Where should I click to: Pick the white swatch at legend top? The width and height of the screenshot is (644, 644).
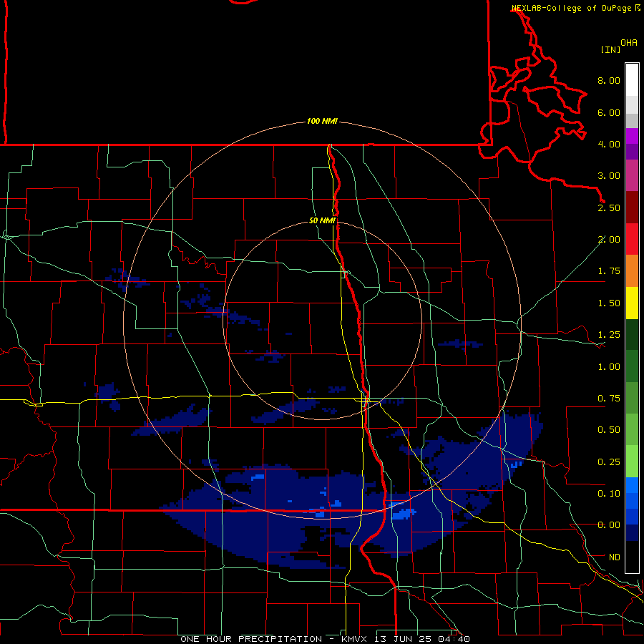632,80
